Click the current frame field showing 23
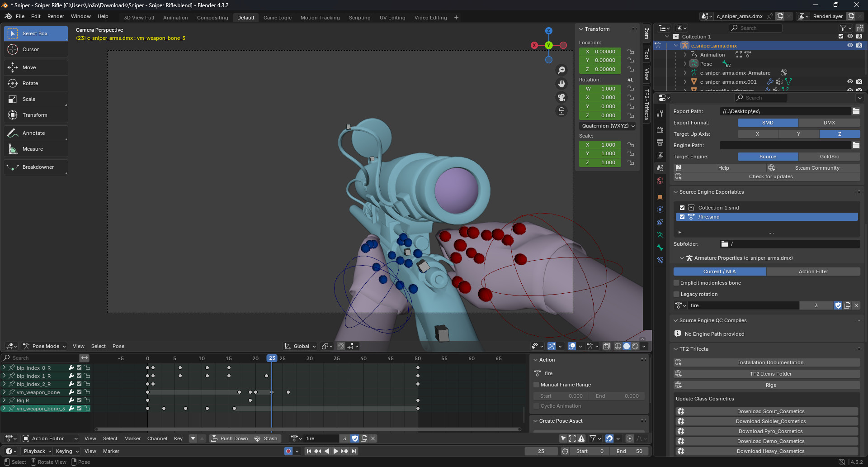868x467 pixels. click(541, 451)
